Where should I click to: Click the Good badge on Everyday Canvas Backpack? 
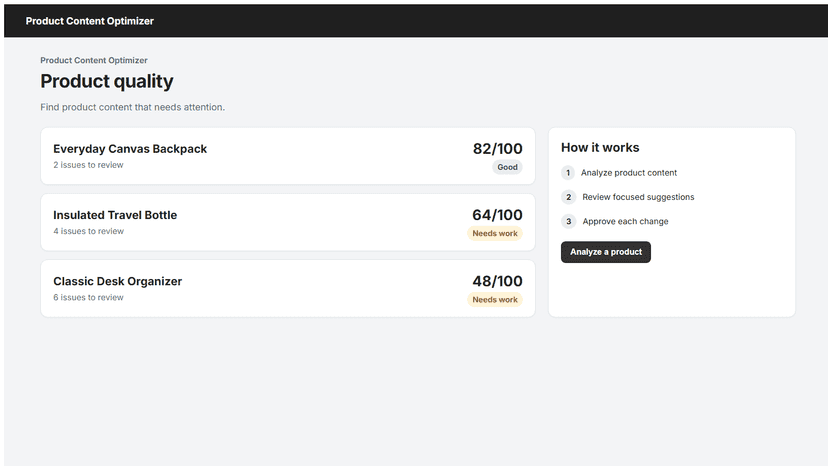pyautogui.click(x=507, y=167)
